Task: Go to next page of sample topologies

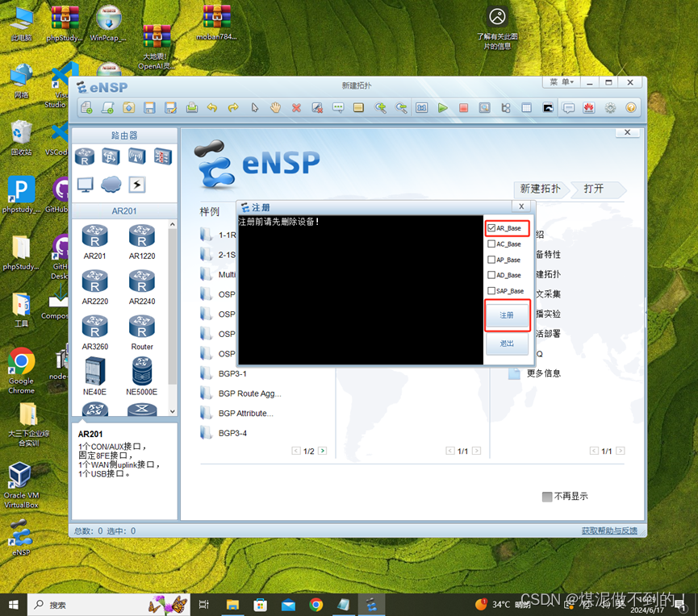Action: coord(323,451)
